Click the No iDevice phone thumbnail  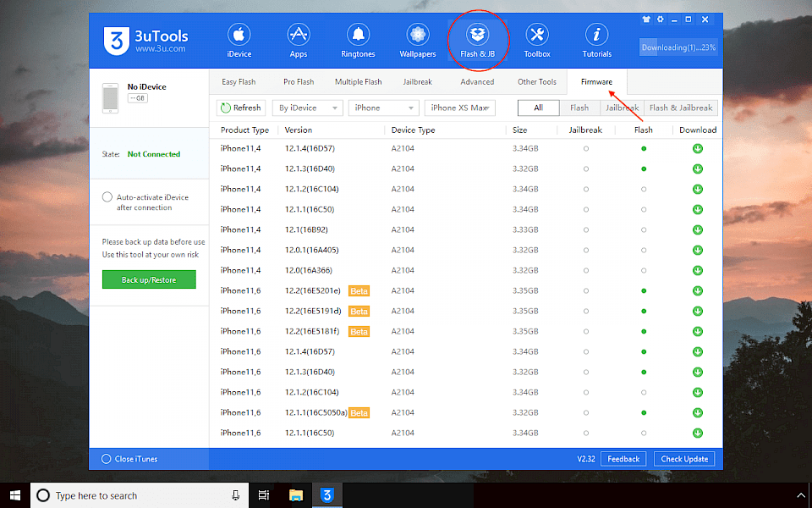tap(110, 97)
